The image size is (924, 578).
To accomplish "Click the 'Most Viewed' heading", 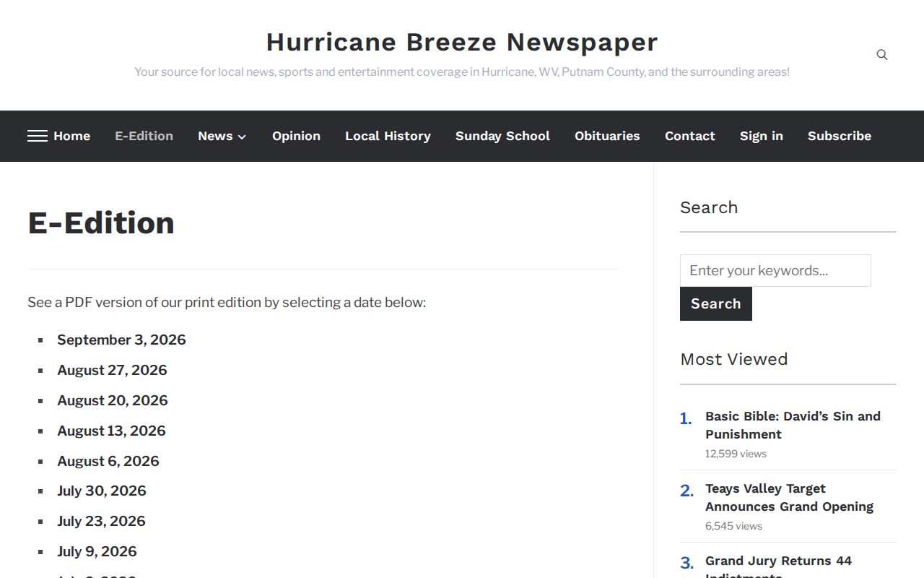I will click(x=733, y=359).
